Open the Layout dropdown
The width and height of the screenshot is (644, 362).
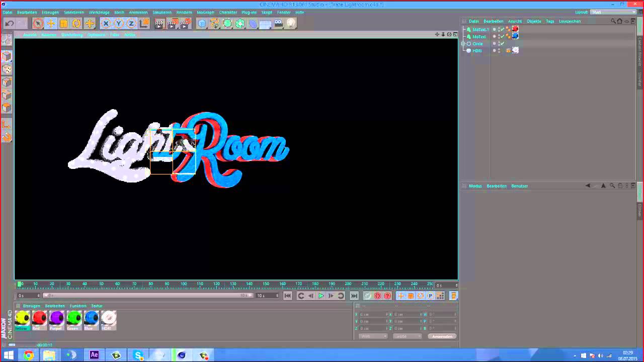coord(613,12)
